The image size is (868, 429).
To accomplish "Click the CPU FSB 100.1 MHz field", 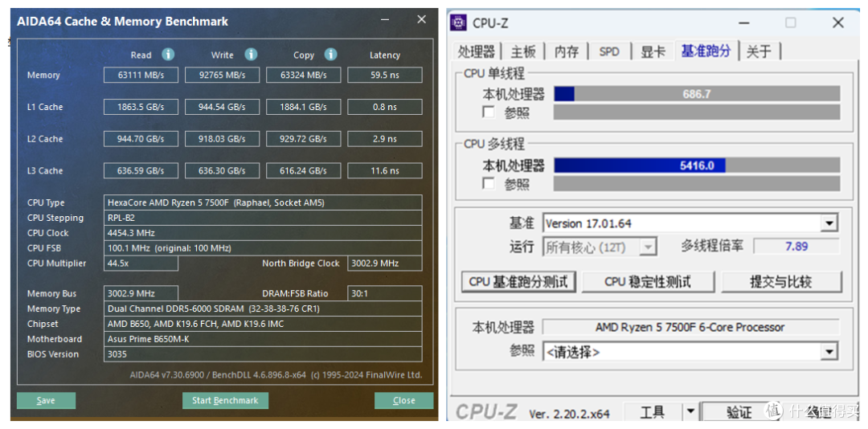I will pos(263,248).
